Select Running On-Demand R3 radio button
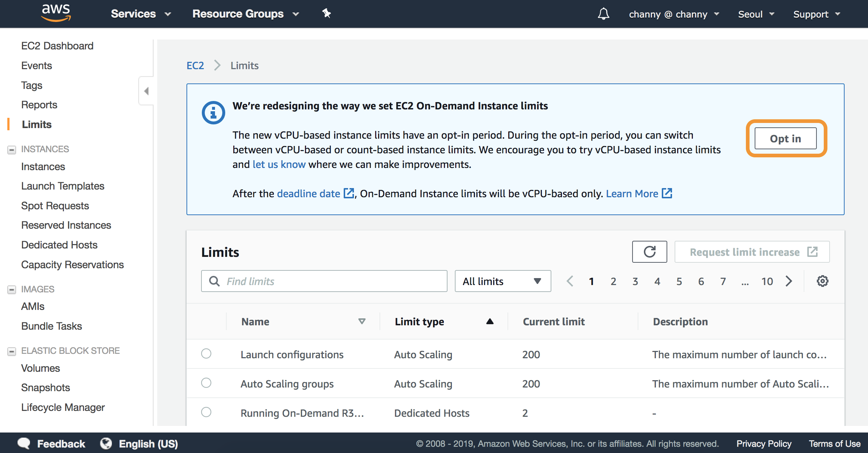 (x=206, y=412)
